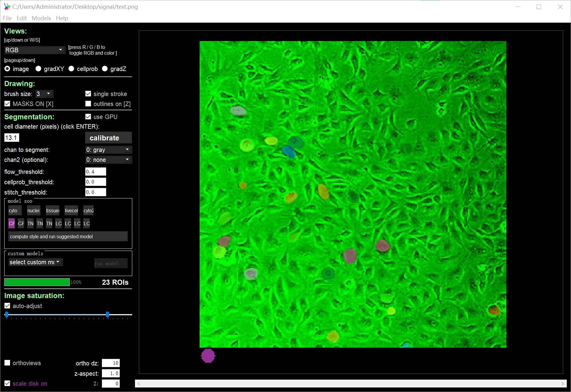Viewport: 571px width, 392px height.
Task: Click the third LC model button
Action: 77,223
